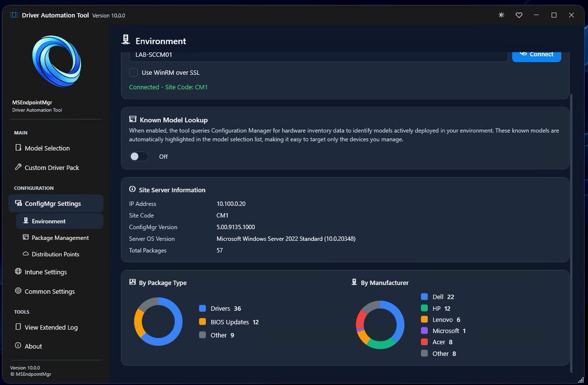Open Intune Settings

[x=47, y=272]
